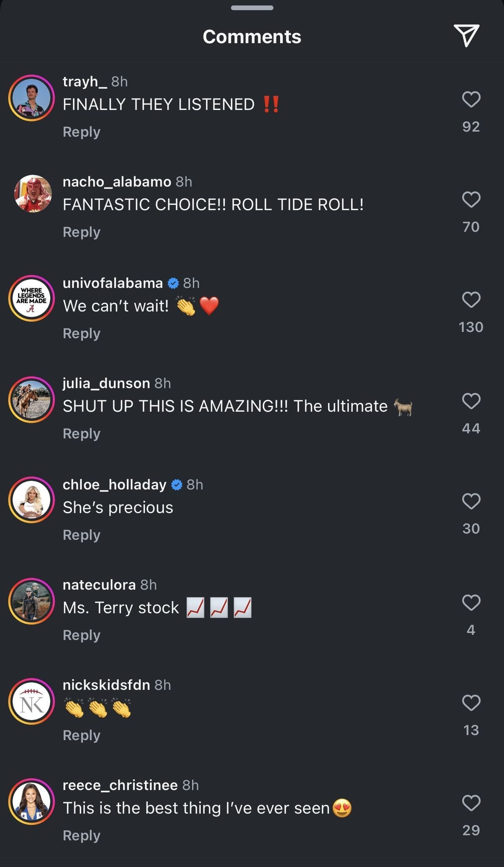The height and width of the screenshot is (867, 504).
Task: Reply to univofalabama's comment
Action: click(x=81, y=334)
